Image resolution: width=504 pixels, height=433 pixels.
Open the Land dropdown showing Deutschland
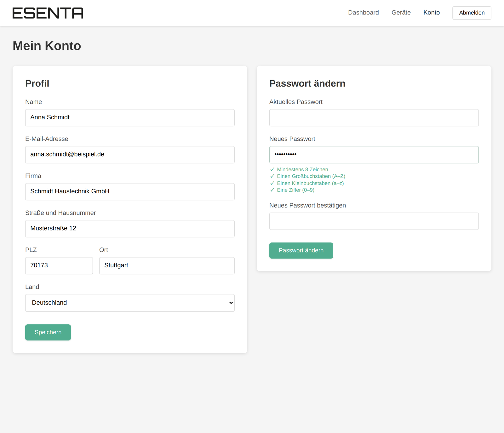(130, 303)
